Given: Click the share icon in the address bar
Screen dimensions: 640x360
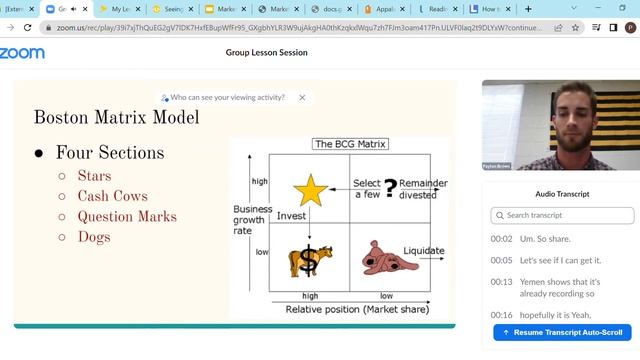Looking at the screenshot, I should 558,28.
